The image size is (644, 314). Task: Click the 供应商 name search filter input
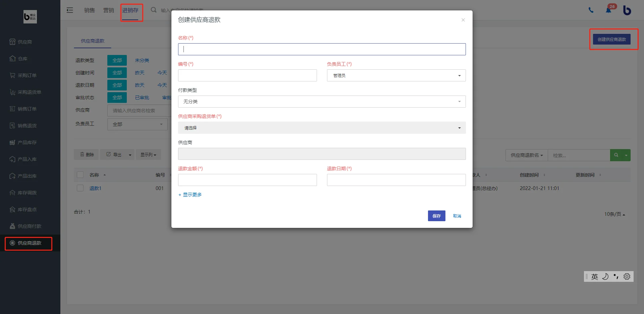coord(139,111)
